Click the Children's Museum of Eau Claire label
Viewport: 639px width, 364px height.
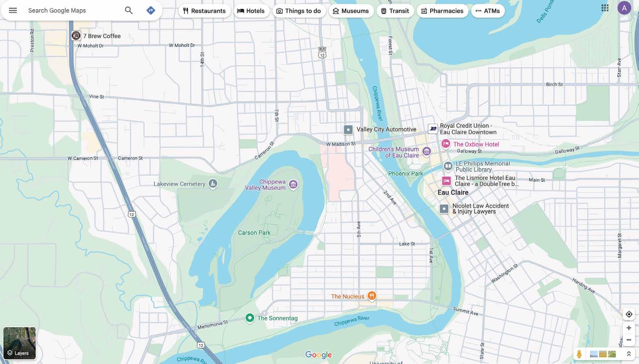(394, 152)
